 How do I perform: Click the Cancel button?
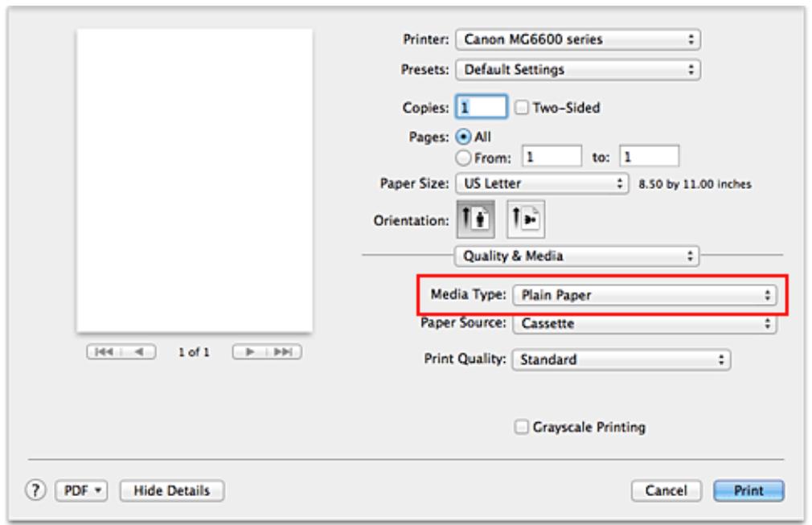pyautogui.click(x=666, y=490)
